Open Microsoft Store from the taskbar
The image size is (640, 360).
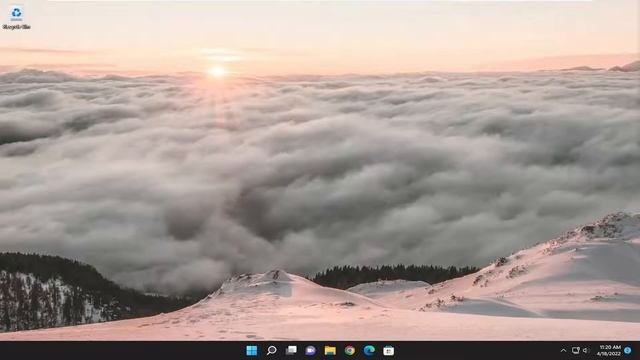(389, 350)
